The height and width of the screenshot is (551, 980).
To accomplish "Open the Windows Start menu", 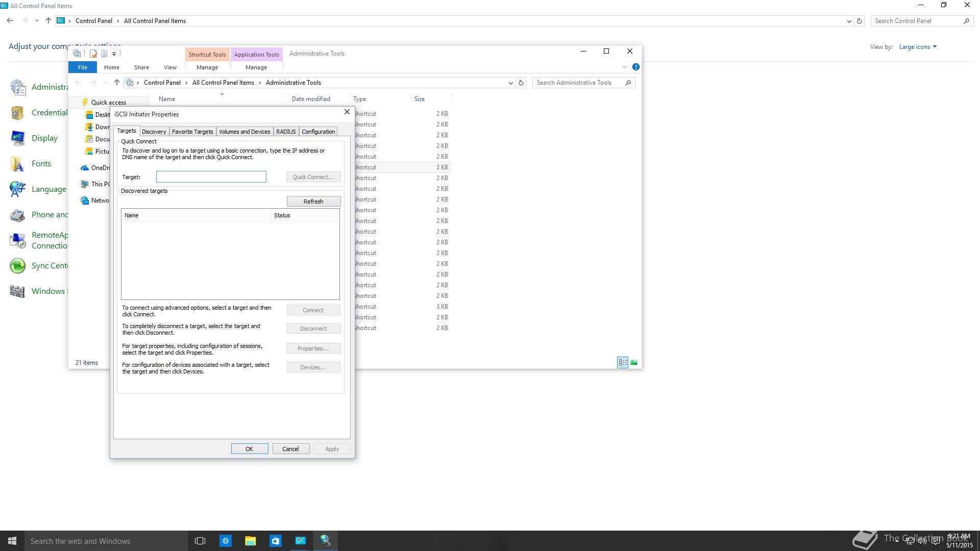I will click(x=12, y=541).
